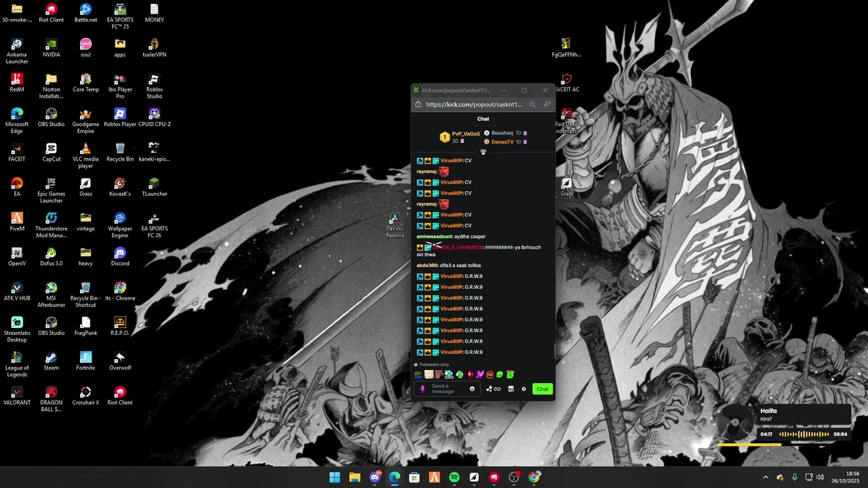Open OBS Studio icon beside Microsoft Edge
This screenshot has height=488, width=868.
point(52,117)
